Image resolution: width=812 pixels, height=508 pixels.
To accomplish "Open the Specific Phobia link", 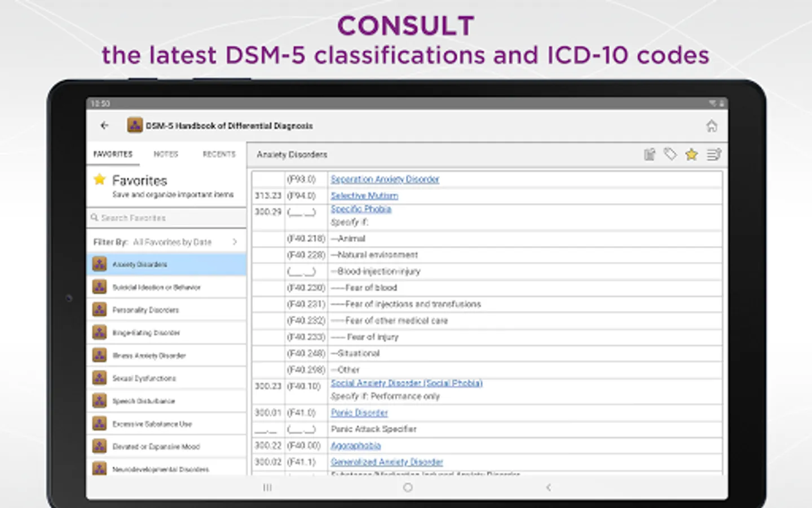I will point(361,209).
